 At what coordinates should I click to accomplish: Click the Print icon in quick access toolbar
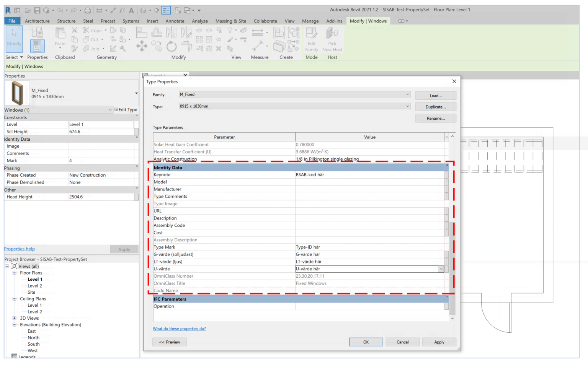tap(88, 10)
